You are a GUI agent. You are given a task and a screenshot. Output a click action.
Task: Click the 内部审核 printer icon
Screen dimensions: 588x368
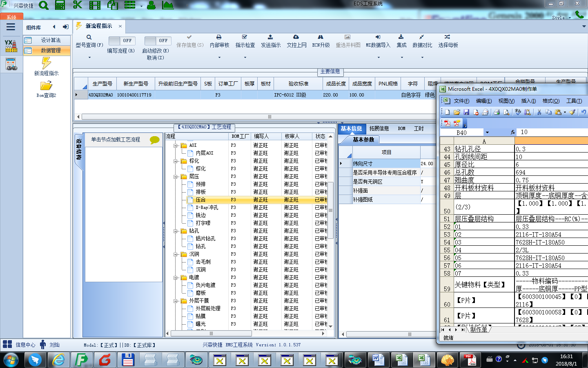point(219,37)
